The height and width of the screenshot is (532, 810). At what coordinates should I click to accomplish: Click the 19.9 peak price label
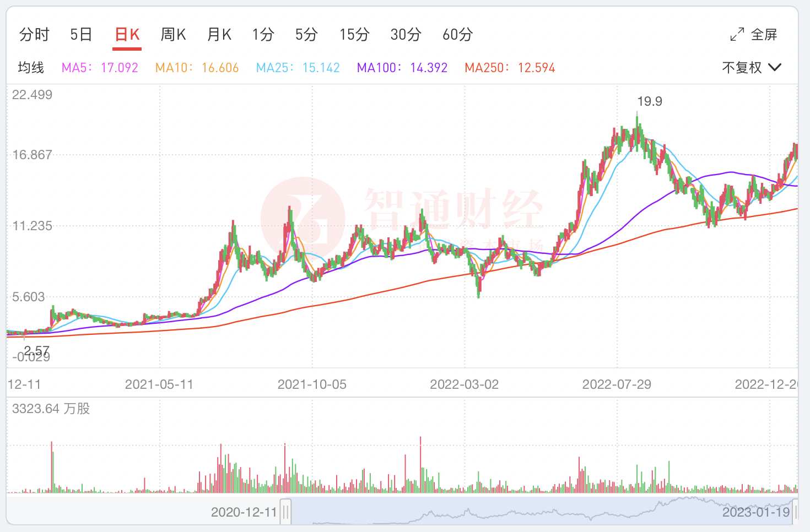point(650,101)
